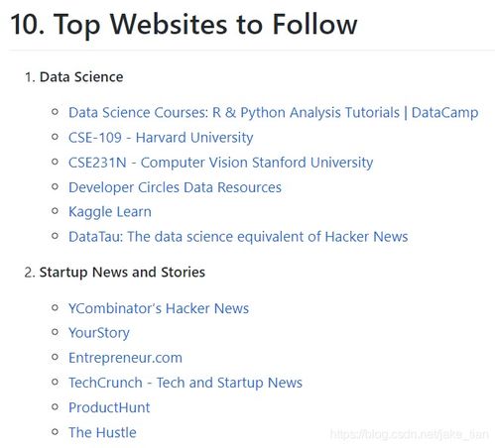Click CSE231N Computer Vision Stanford University link
Image resolution: width=495 pixels, height=448 pixels.
click(x=220, y=163)
